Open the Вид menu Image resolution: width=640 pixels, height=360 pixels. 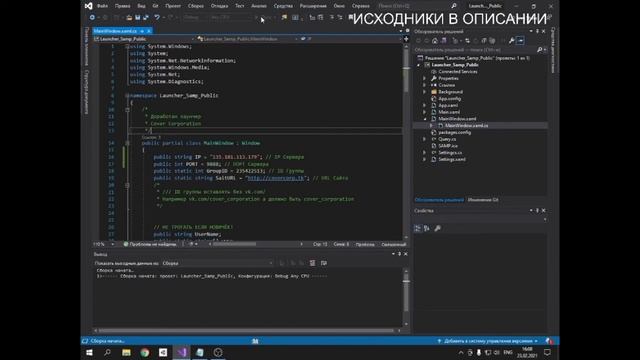click(x=141, y=6)
